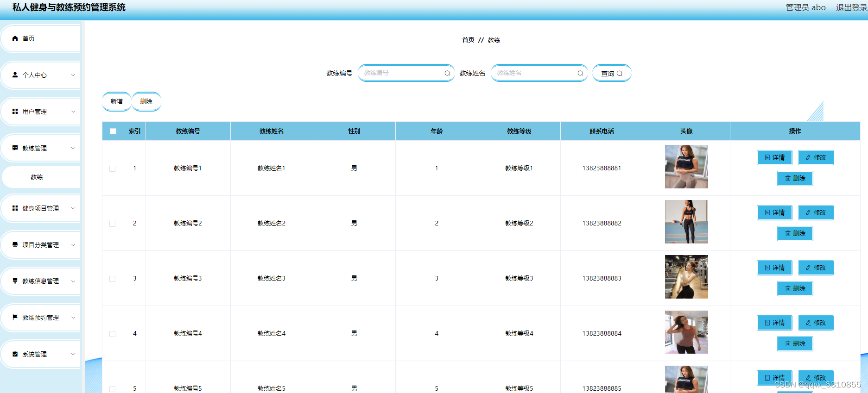Click 详情 for 教练姓名1 row
The height and width of the screenshot is (393, 868).
click(774, 157)
